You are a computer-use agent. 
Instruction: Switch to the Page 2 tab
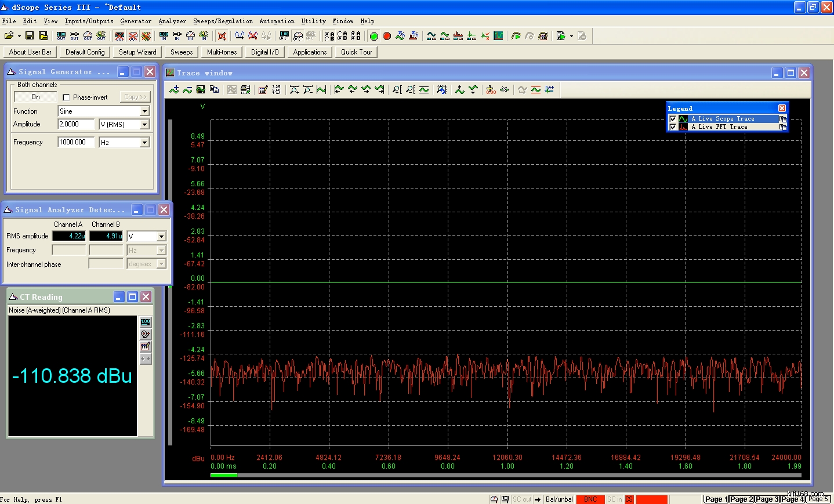pyautogui.click(x=741, y=499)
